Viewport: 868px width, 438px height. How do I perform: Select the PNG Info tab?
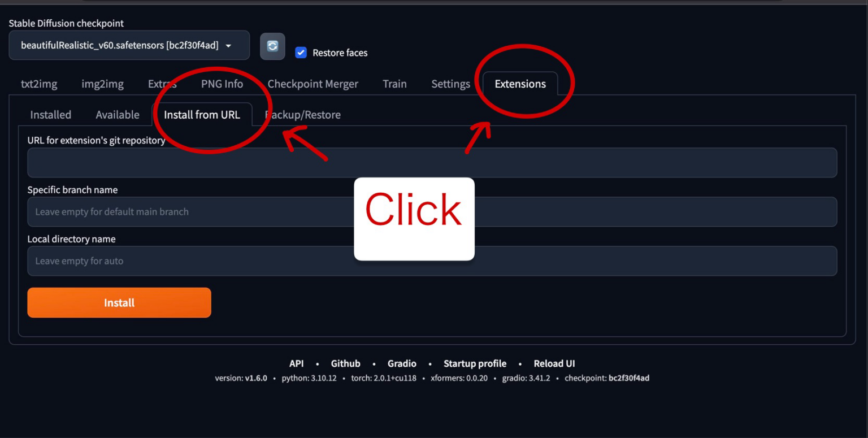(x=222, y=84)
